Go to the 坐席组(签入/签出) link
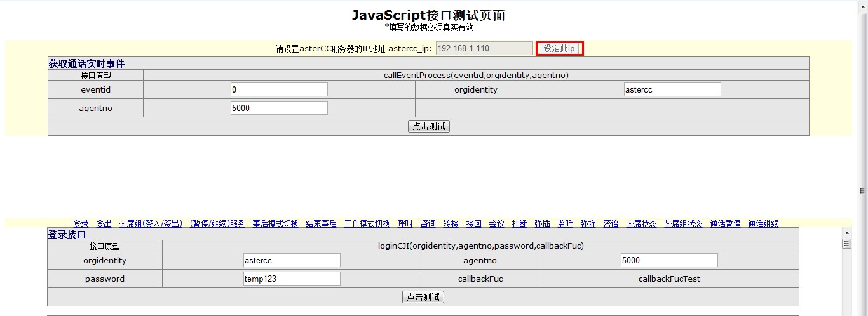868x316 pixels. (151, 224)
